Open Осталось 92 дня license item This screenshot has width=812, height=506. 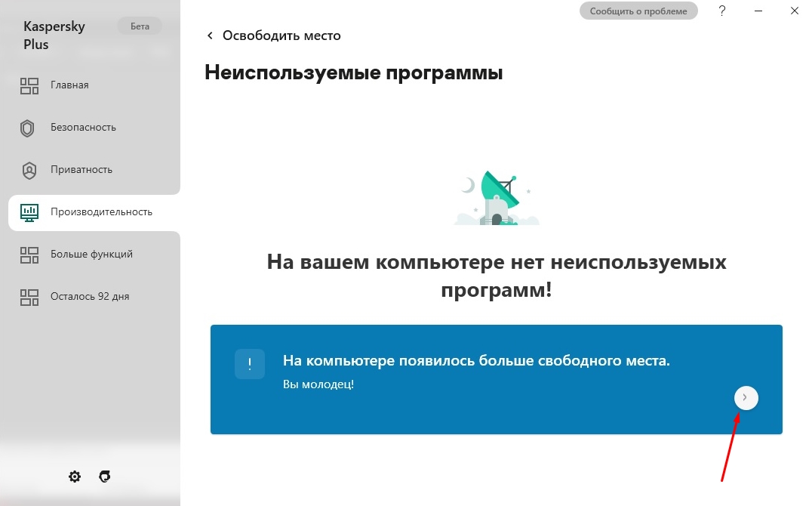(90, 297)
